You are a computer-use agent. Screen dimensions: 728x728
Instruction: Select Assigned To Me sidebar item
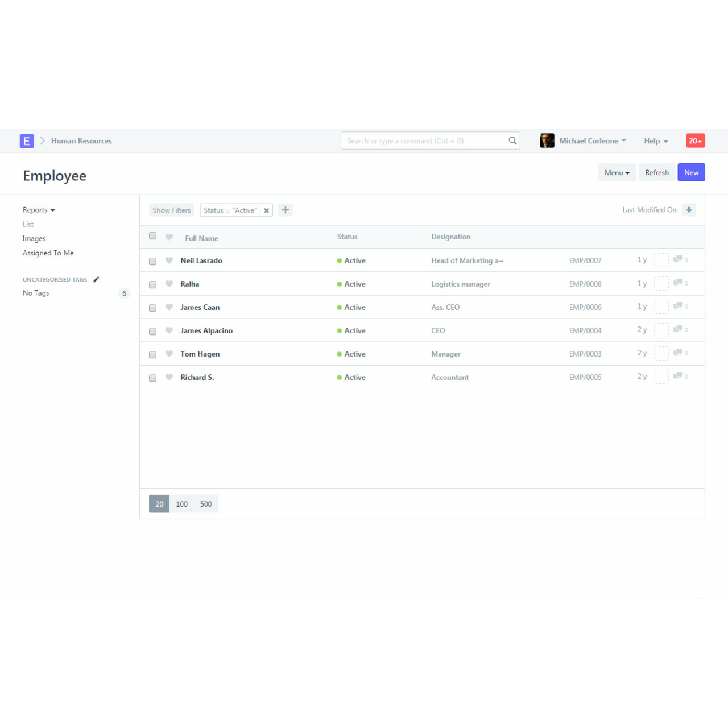pyautogui.click(x=48, y=253)
